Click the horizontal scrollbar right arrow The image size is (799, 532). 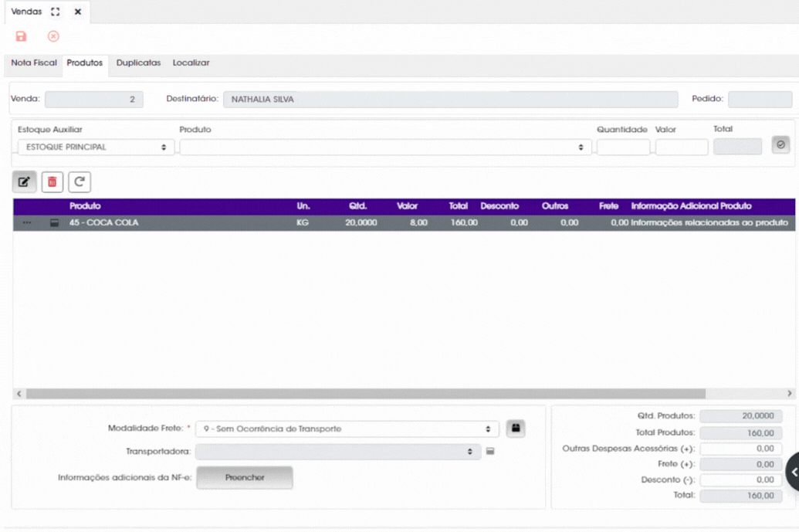[x=789, y=393]
